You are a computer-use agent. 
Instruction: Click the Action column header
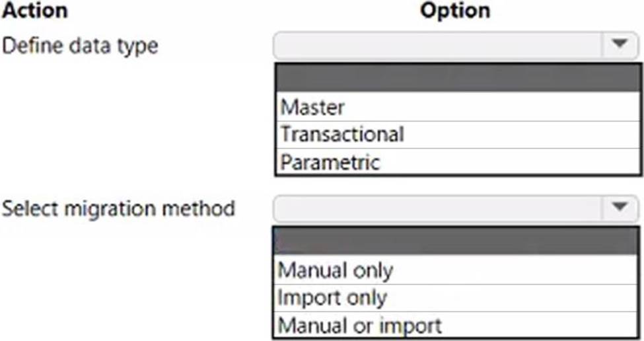(34, 11)
